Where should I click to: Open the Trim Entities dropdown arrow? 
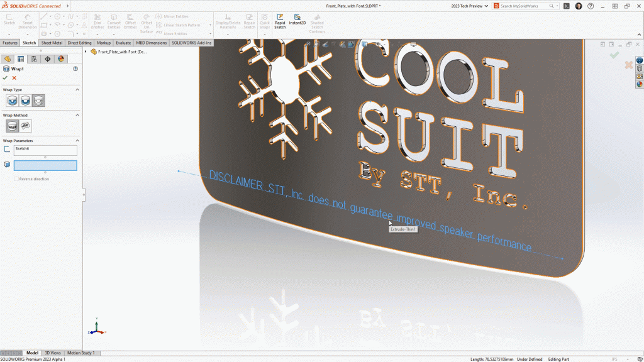97,34
